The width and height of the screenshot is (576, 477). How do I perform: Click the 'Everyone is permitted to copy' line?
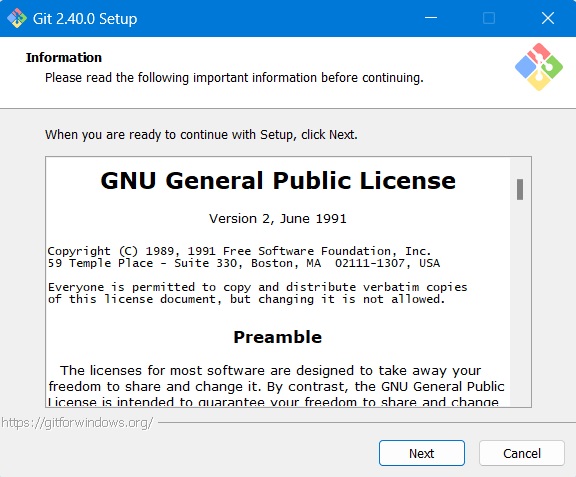[258, 287]
